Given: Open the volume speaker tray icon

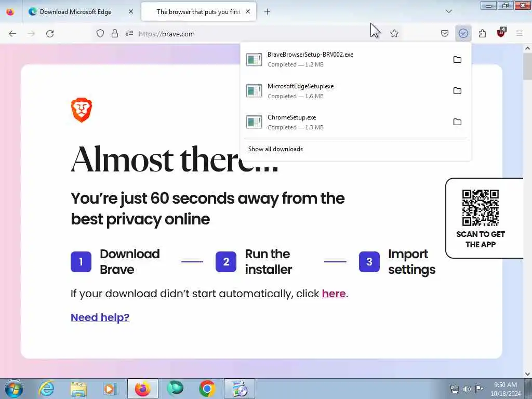Looking at the screenshot, I should click(x=467, y=389).
